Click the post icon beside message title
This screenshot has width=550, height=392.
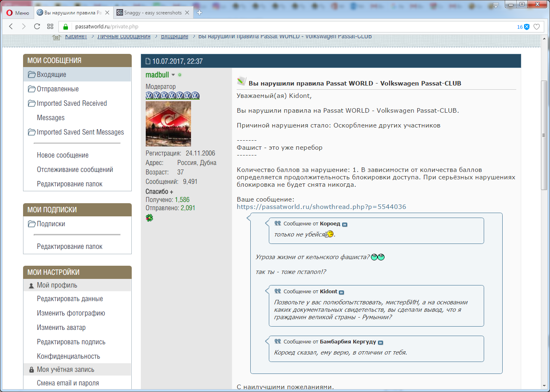click(242, 81)
